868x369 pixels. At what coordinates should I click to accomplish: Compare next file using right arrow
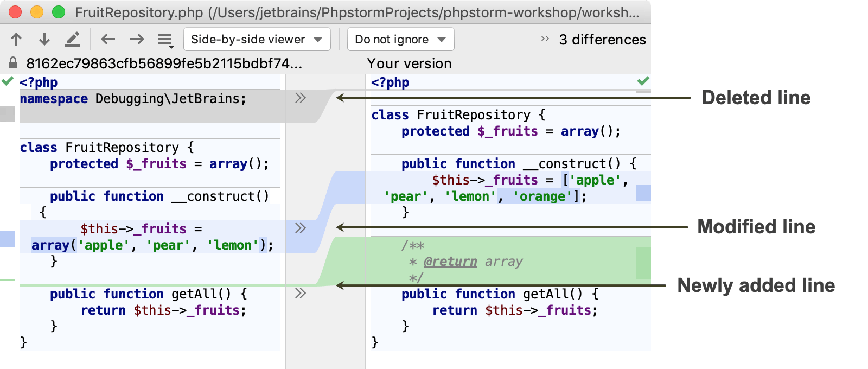137,39
